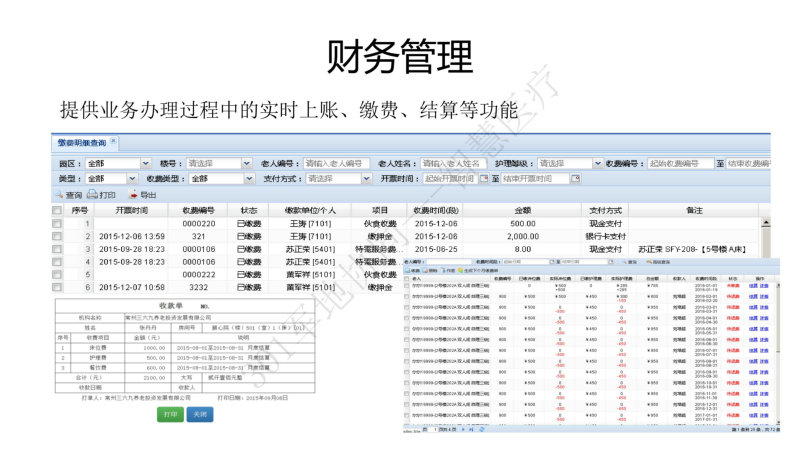Check the row with amount 8.00
800x450 pixels.
point(57,249)
